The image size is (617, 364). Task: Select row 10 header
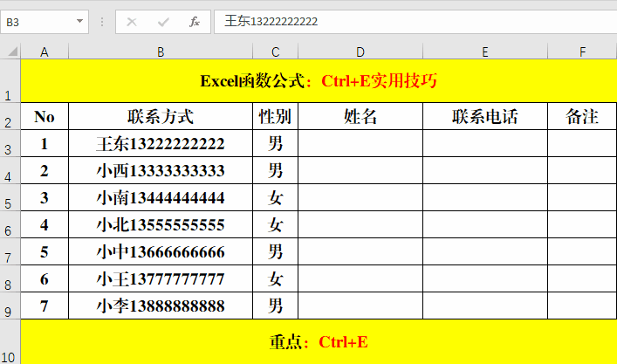(x=10, y=342)
